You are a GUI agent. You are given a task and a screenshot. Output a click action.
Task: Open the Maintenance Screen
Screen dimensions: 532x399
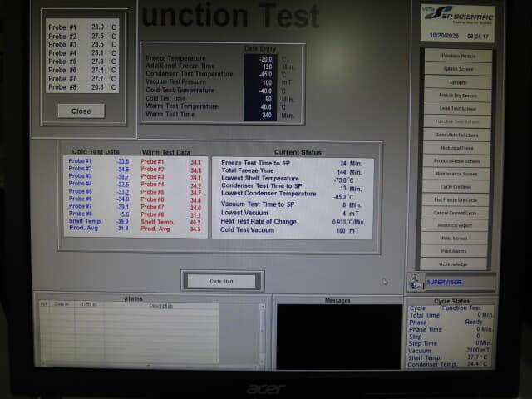456,174
